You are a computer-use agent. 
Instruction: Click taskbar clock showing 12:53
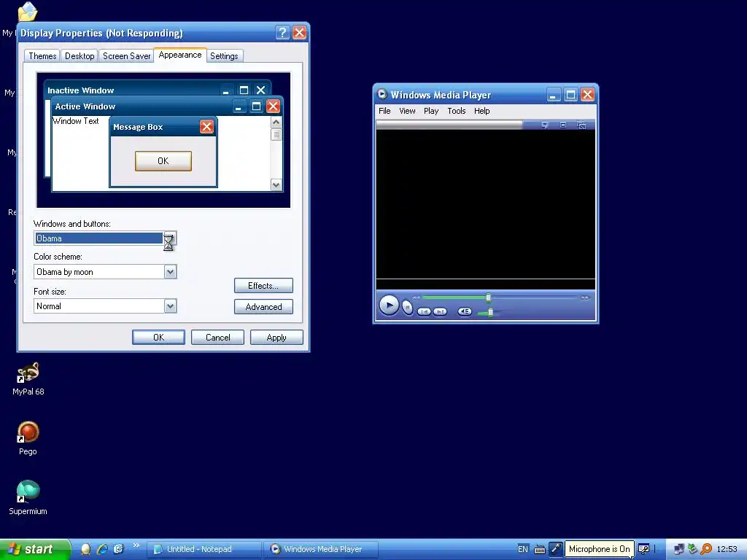coord(727,549)
